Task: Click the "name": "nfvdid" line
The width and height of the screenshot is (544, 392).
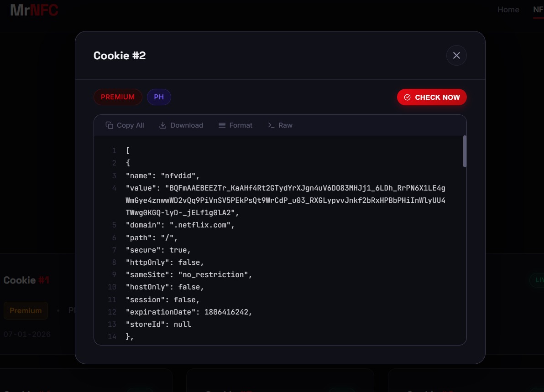Action: [x=162, y=176]
